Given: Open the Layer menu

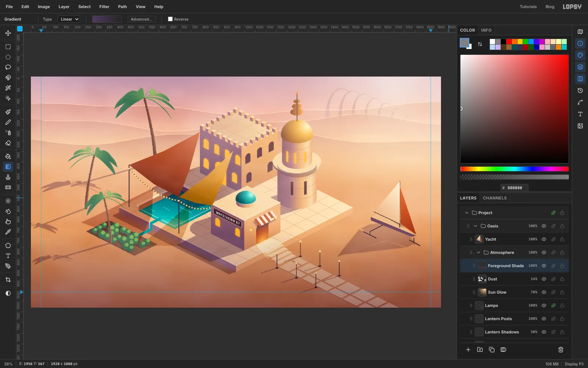Looking at the screenshot, I should [x=64, y=7].
